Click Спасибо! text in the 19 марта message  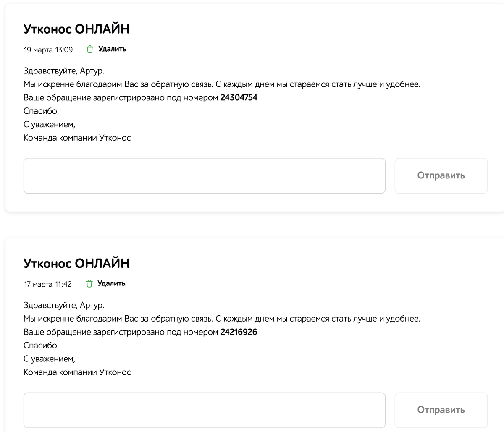coord(41,111)
